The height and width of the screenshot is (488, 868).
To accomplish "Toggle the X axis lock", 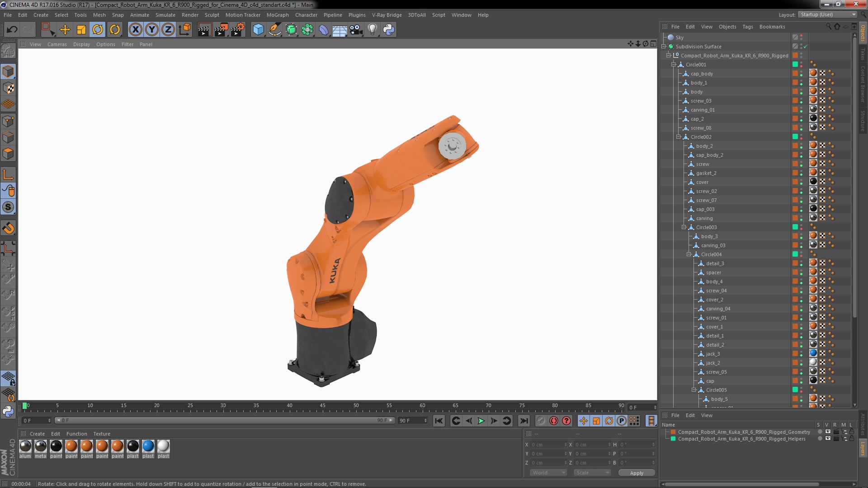I will (x=135, y=30).
